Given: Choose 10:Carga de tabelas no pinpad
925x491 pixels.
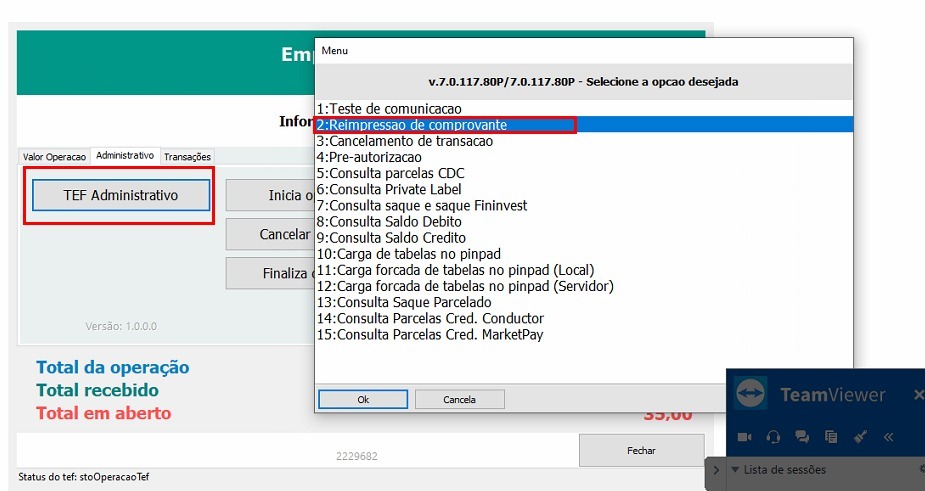Looking at the screenshot, I should coord(584,254).
